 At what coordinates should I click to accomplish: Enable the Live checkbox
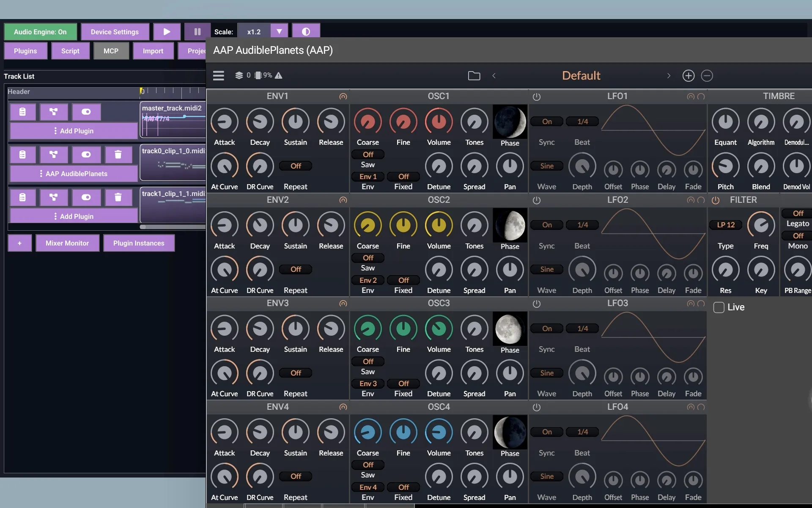[719, 307]
